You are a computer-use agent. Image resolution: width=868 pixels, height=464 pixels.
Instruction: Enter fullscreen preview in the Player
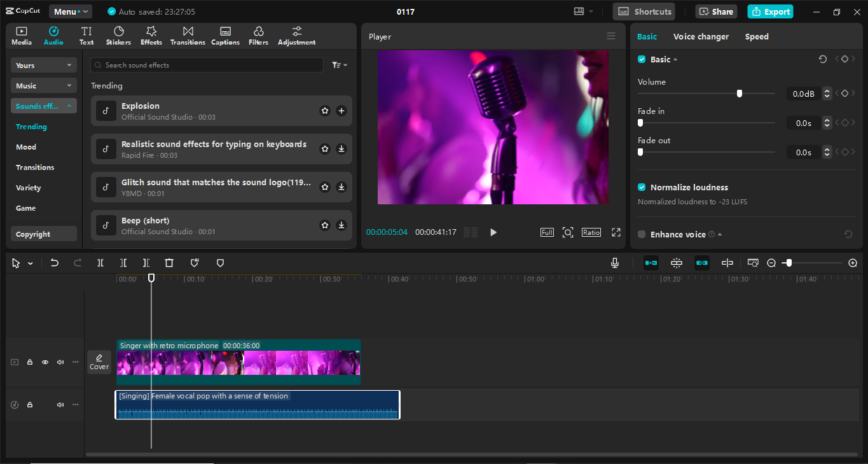(x=616, y=232)
